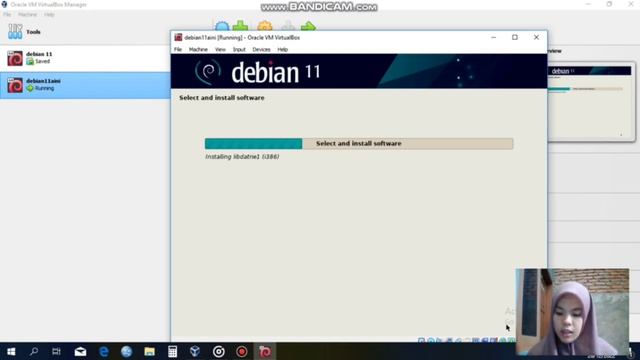This screenshot has height=360, width=640.
Task: Click the Select and install software progress bar
Action: tap(359, 144)
